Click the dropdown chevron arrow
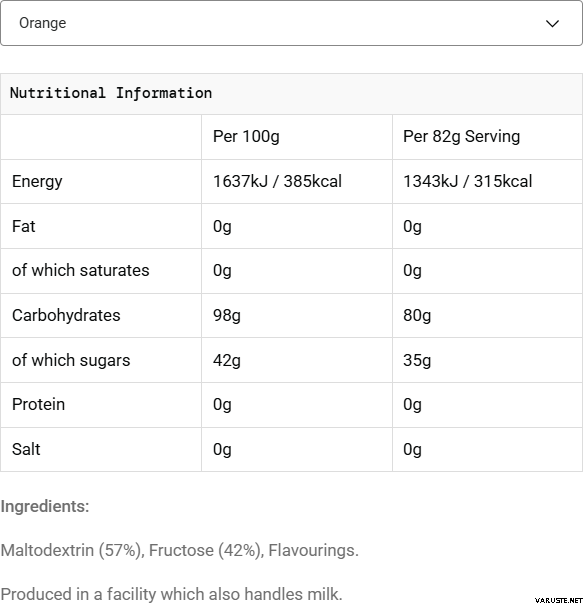Image resolution: width=583 pixels, height=603 pixels. pos(552,24)
